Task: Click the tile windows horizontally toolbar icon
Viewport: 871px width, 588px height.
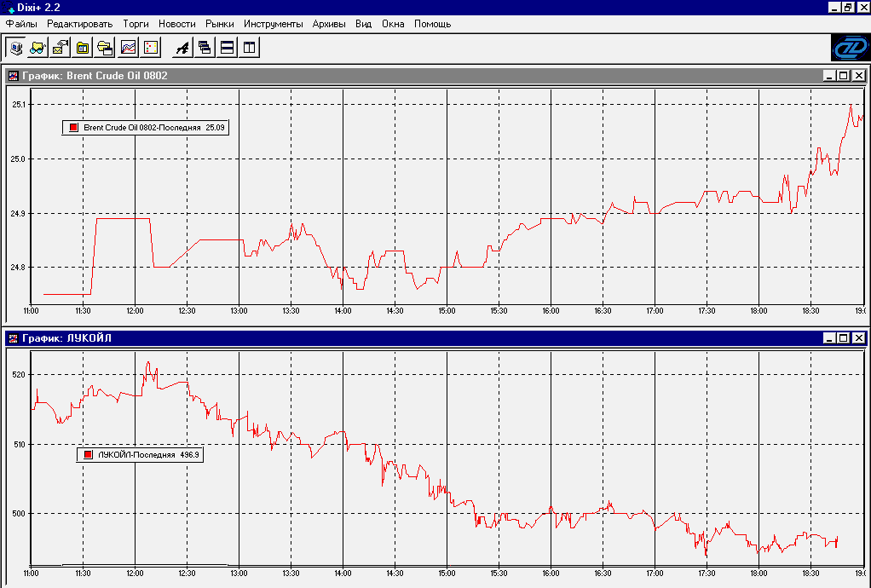Action: coord(227,48)
